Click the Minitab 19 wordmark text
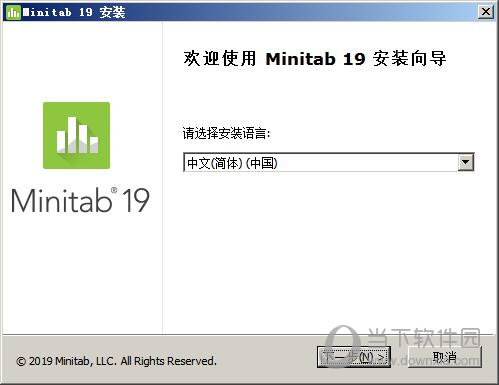 click(80, 200)
